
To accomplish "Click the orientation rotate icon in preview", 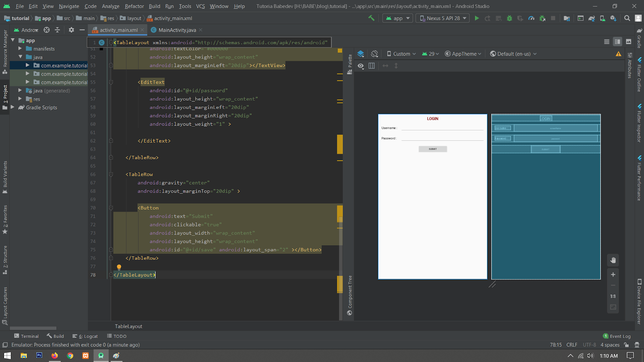I will click(374, 54).
